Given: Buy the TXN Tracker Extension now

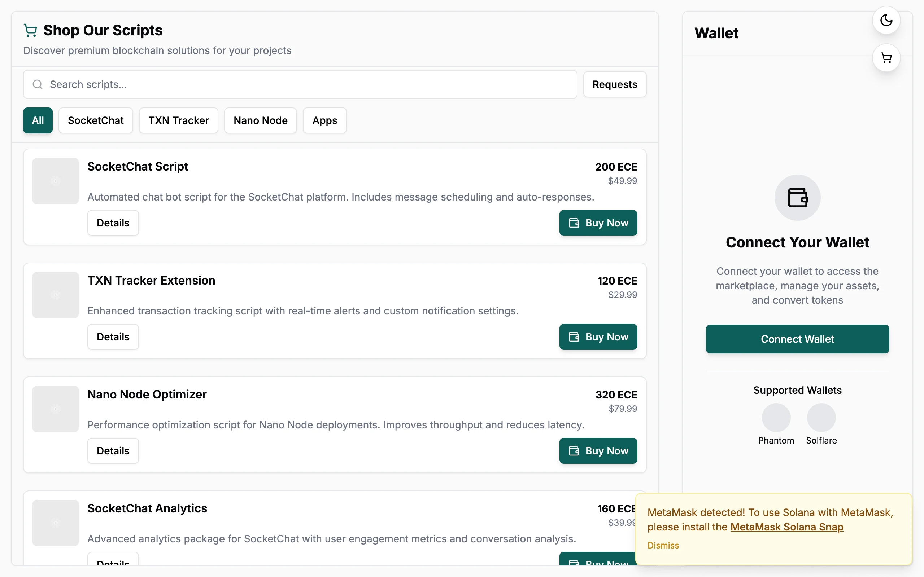Looking at the screenshot, I should (x=598, y=337).
